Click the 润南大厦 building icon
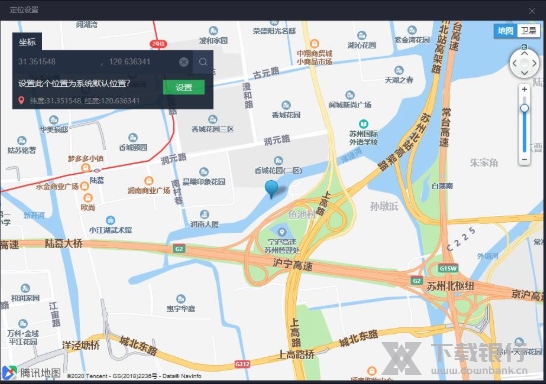This screenshot has width=546, height=384. tap(204, 214)
